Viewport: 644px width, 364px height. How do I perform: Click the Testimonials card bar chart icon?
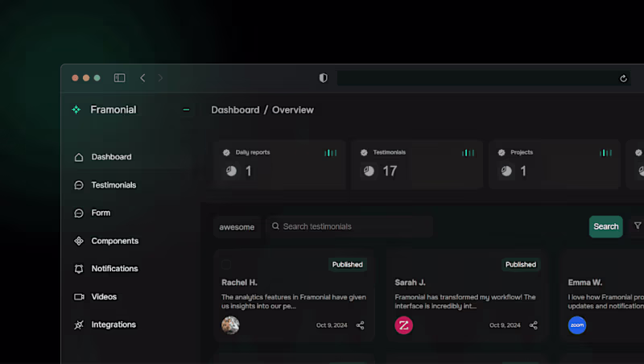point(469,153)
